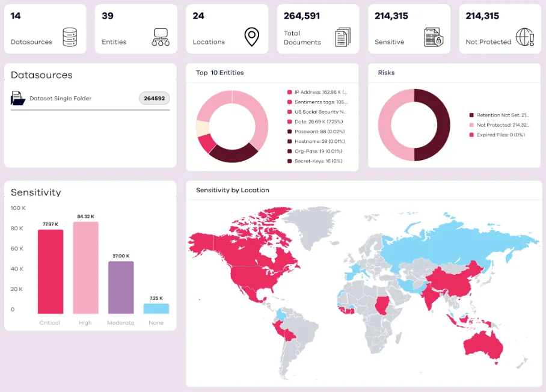Screen dimensions: 546x392
Task: Click the 264592 count badge
Action: 155,99
